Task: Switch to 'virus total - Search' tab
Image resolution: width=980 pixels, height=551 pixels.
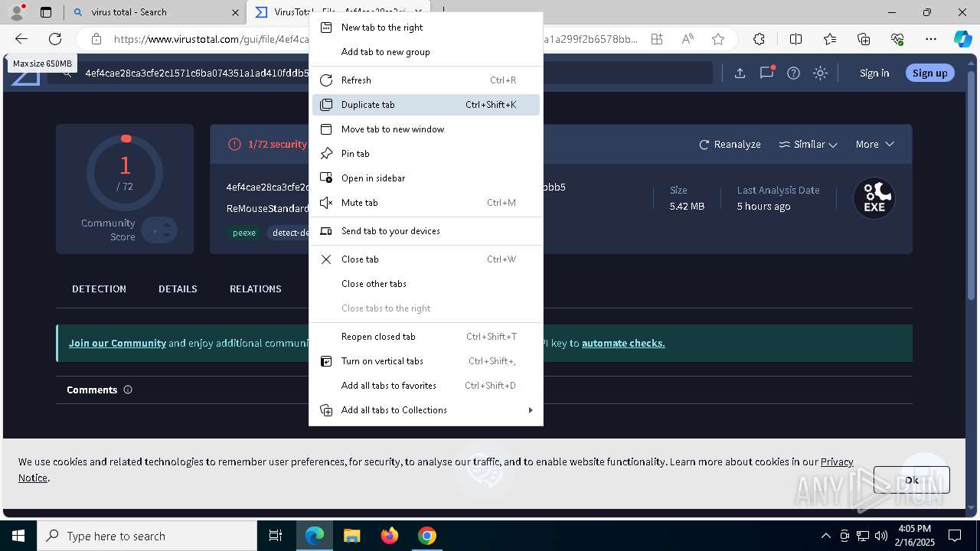Action: (x=155, y=12)
